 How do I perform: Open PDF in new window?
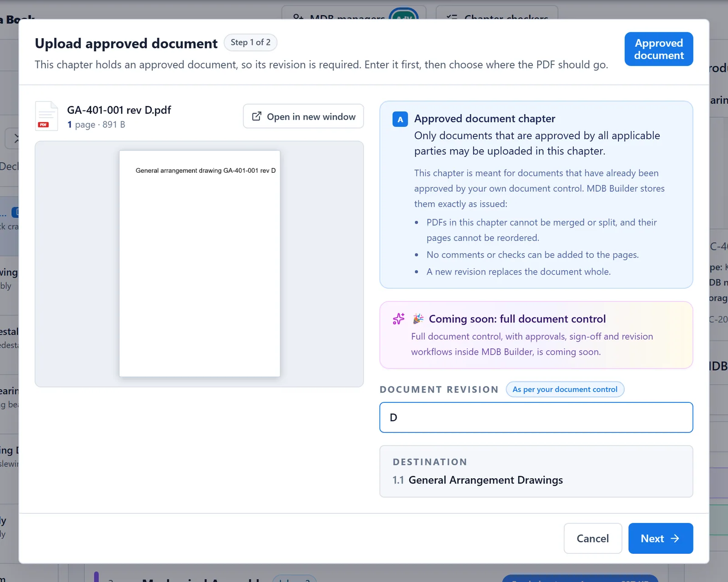303,116
